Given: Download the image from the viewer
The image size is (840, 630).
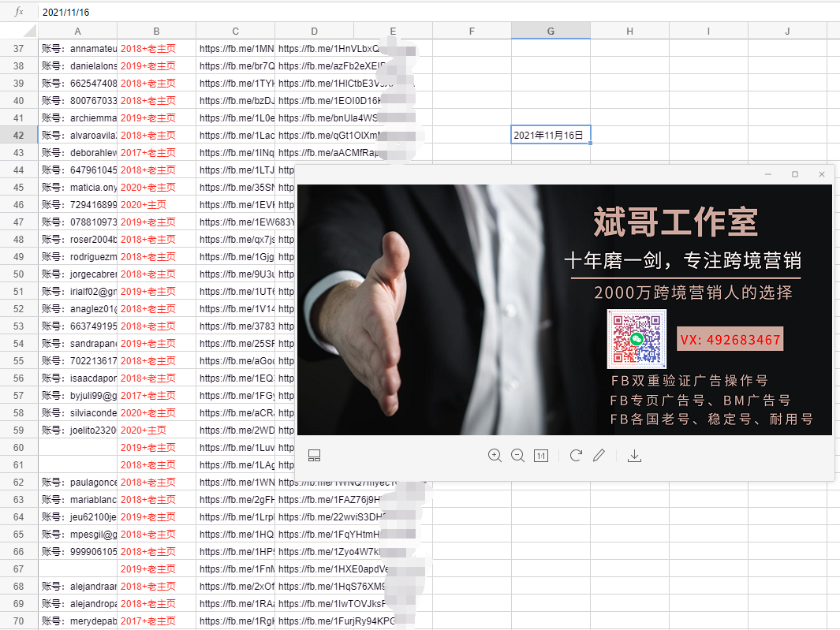Looking at the screenshot, I should coord(634,456).
